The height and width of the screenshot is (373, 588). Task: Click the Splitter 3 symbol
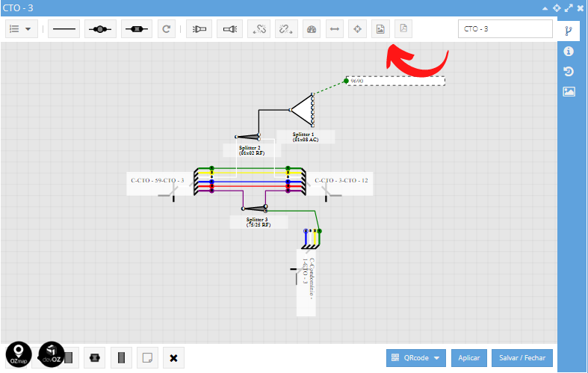(x=255, y=208)
